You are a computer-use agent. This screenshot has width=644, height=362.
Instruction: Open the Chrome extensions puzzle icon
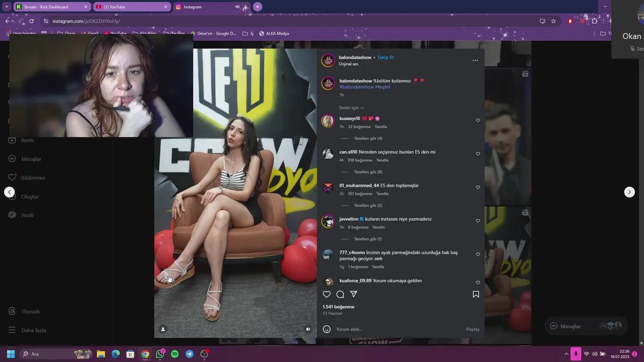(x=595, y=21)
